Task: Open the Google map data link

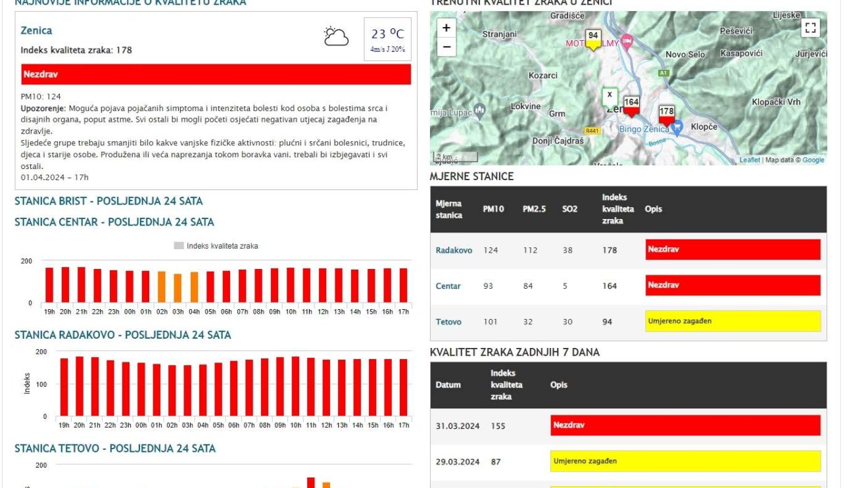Action: [813, 160]
